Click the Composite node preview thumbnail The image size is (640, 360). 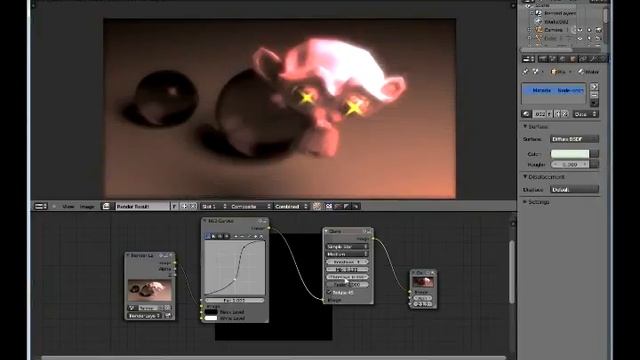[x=423, y=282]
